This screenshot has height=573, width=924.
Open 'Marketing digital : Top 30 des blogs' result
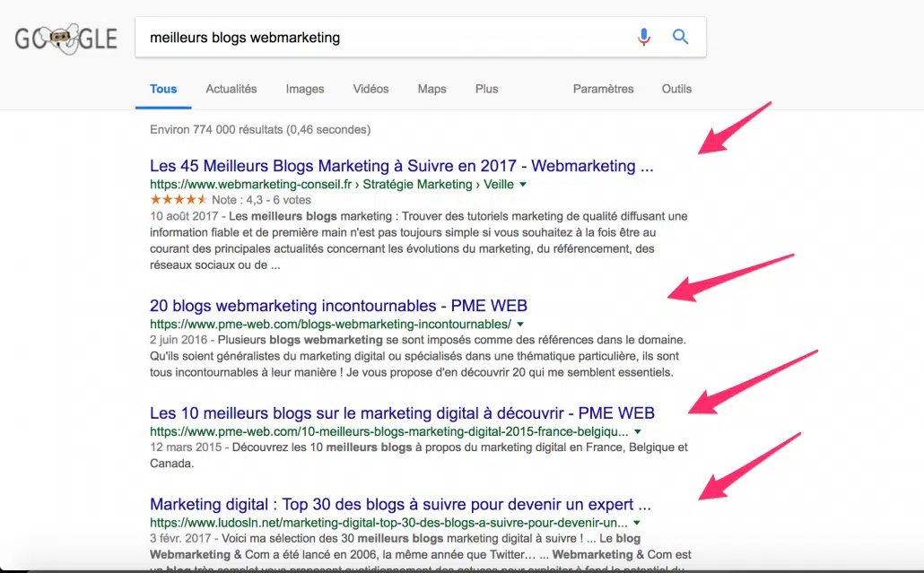coord(400,504)
